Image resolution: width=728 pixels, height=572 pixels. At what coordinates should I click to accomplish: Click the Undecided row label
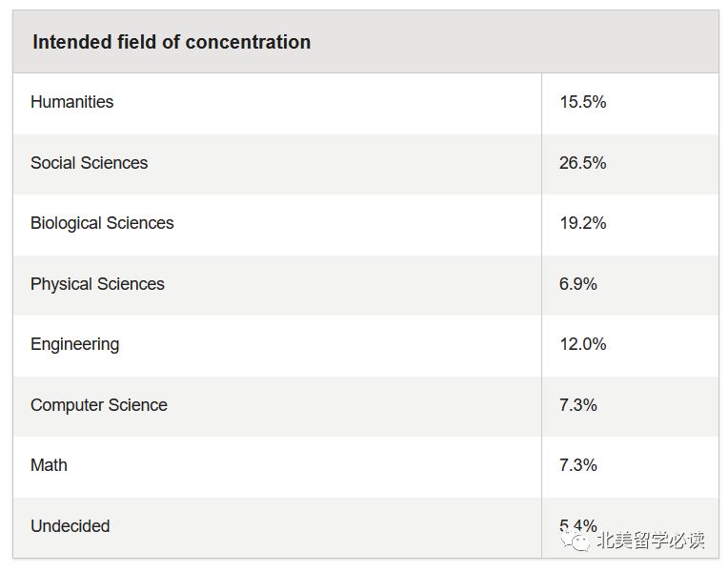click(x=71, y=526)
